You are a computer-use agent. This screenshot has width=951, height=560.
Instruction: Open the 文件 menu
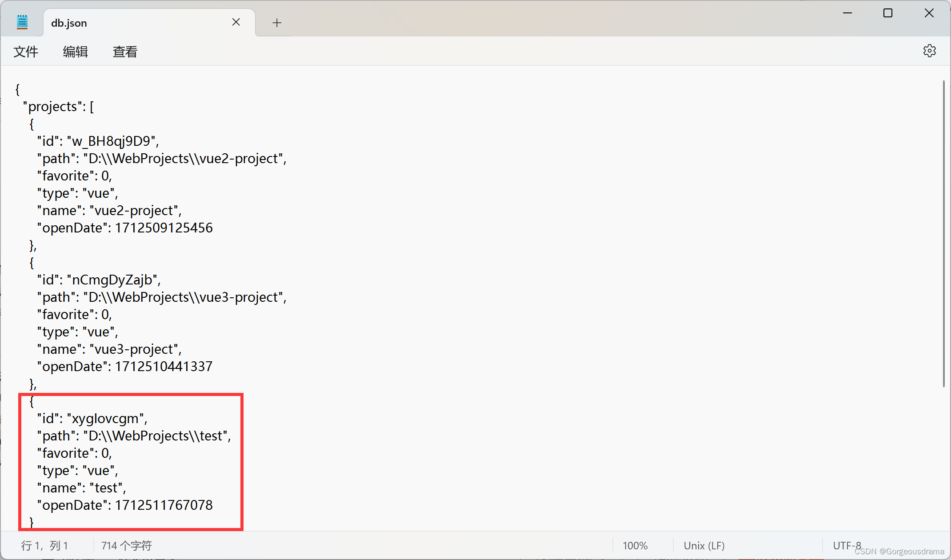tap(26, 52)
